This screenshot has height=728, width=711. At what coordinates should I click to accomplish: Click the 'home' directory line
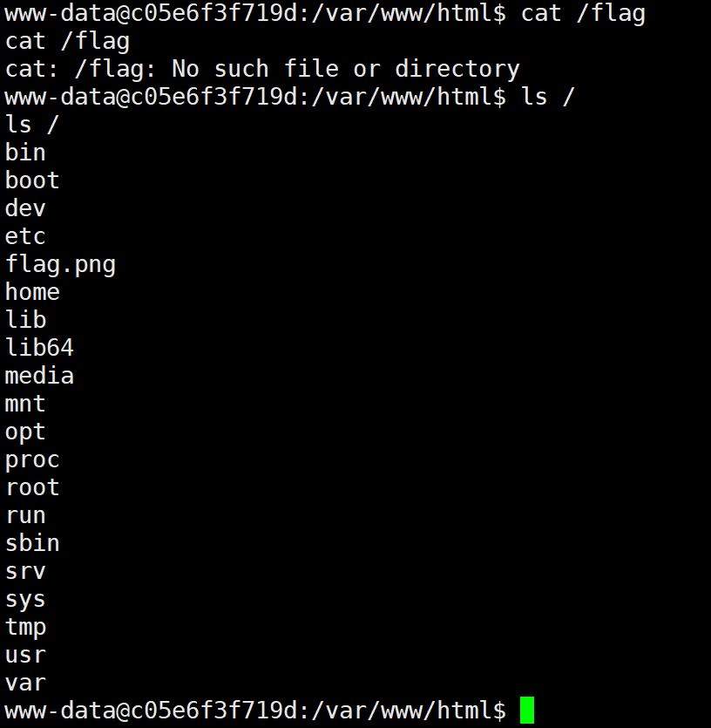coord(32,291)
